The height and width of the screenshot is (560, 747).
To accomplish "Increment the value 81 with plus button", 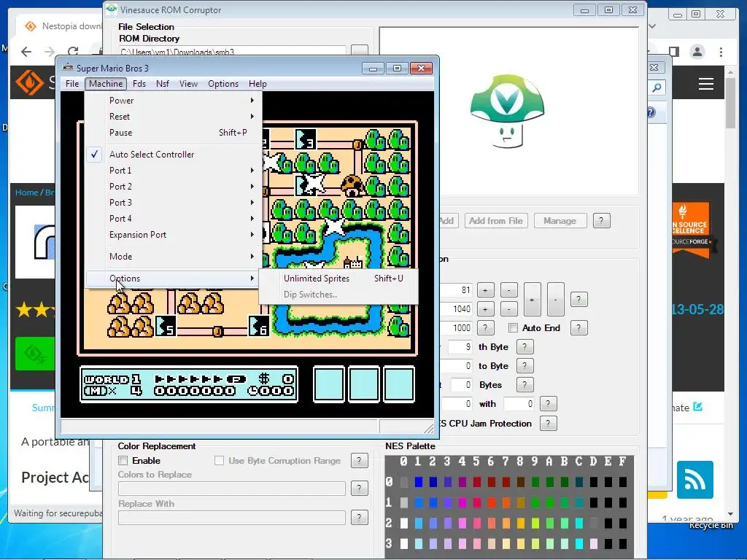I will click(485, 290).
